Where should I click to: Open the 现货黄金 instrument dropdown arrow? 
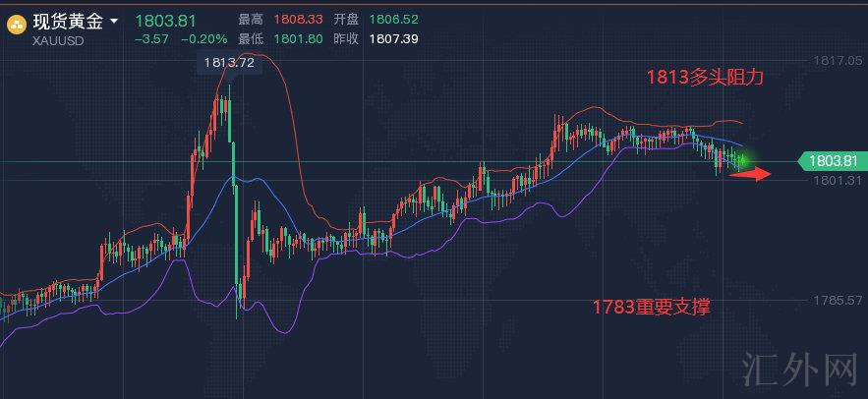[114, 21]
